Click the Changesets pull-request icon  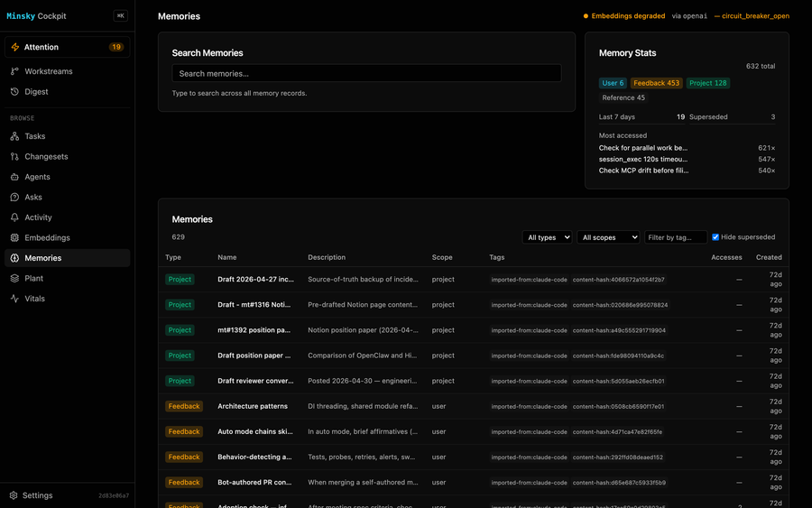[14, 156]
